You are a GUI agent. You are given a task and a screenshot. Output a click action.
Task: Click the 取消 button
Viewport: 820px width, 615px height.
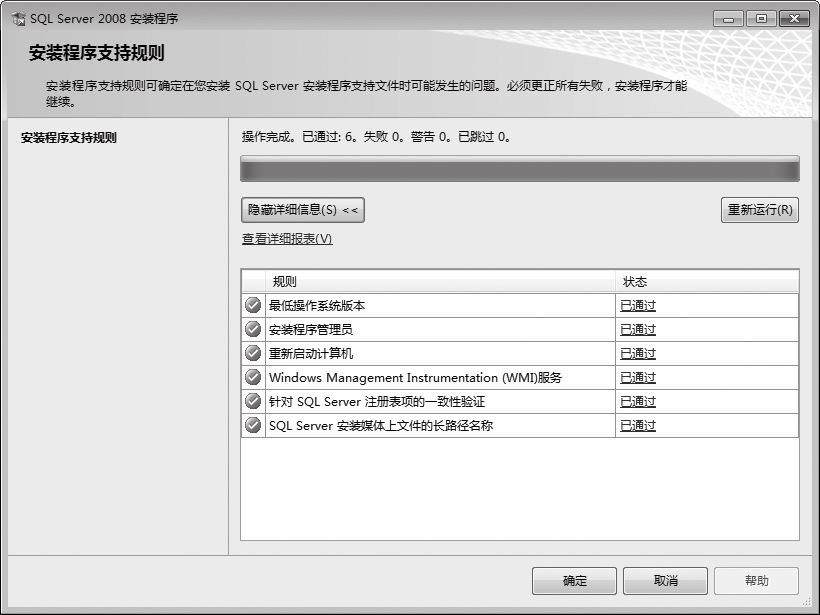[665, 580]
